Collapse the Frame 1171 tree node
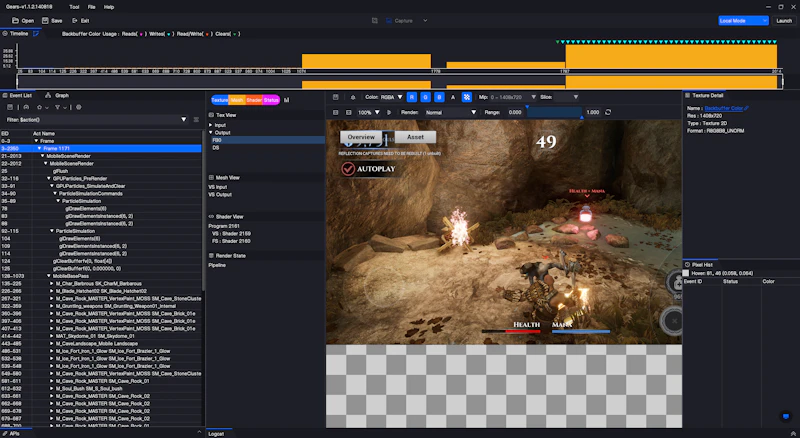Viewport: 800px width, 438px height. click(39, 149)
